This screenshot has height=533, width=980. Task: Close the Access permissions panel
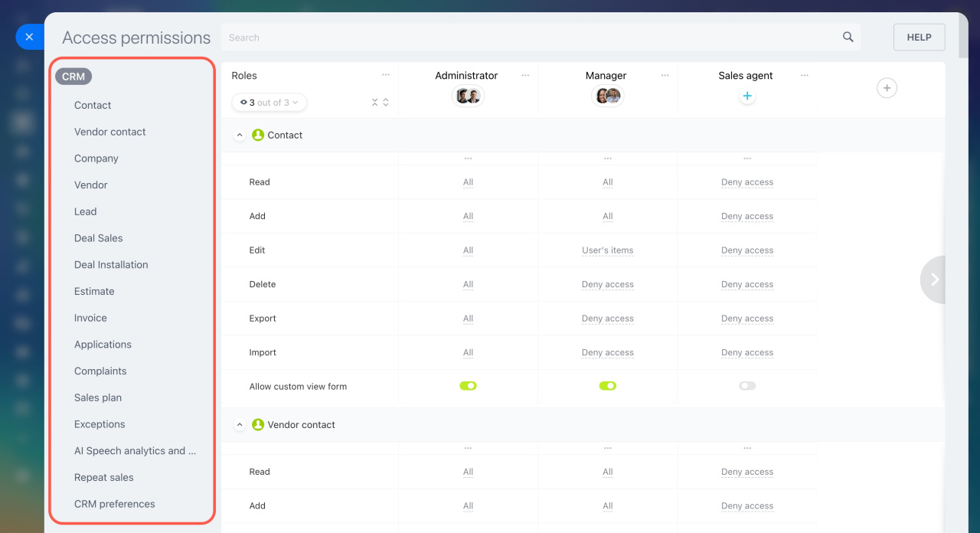coord(29,37)
